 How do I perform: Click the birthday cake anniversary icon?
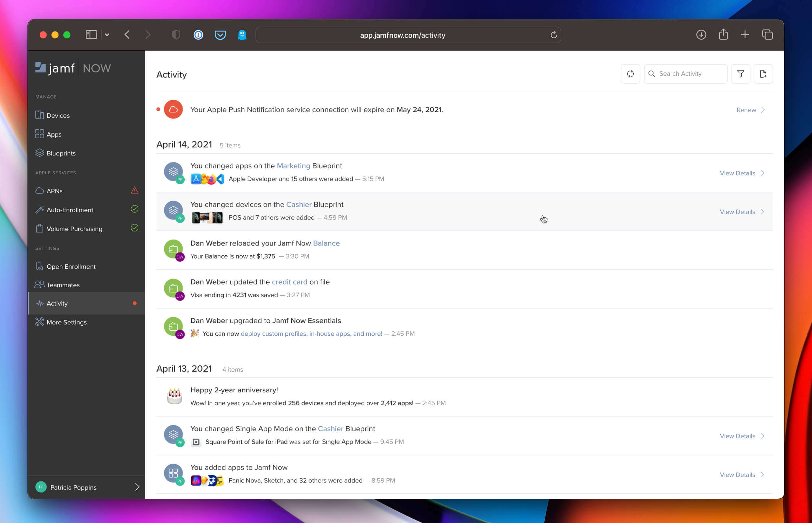coord(174,396)
